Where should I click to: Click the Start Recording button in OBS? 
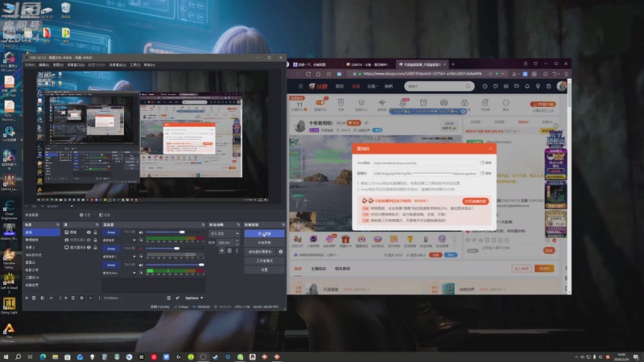264,243
